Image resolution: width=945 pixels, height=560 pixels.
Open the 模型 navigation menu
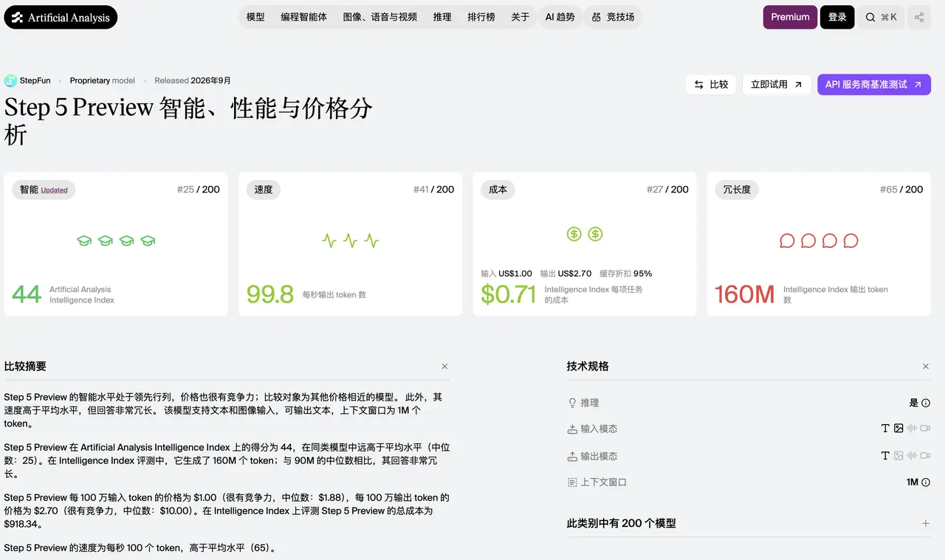click(x=255, y=17)
